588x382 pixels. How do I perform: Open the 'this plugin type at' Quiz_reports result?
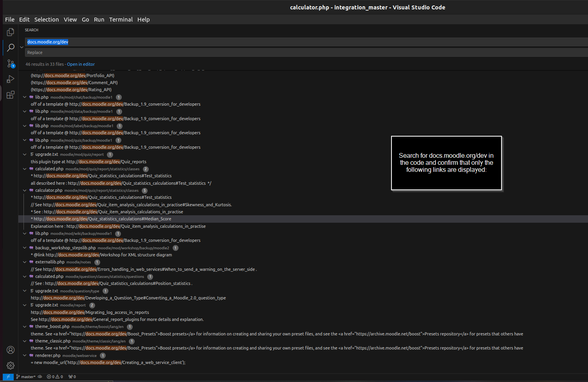[88, 162]
